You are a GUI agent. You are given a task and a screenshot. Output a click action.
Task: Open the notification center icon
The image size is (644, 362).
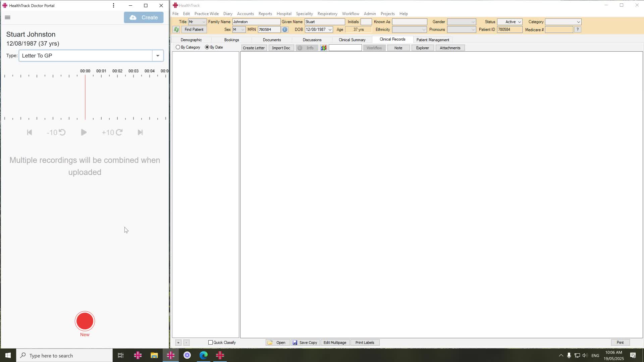[x=633, y=355]
